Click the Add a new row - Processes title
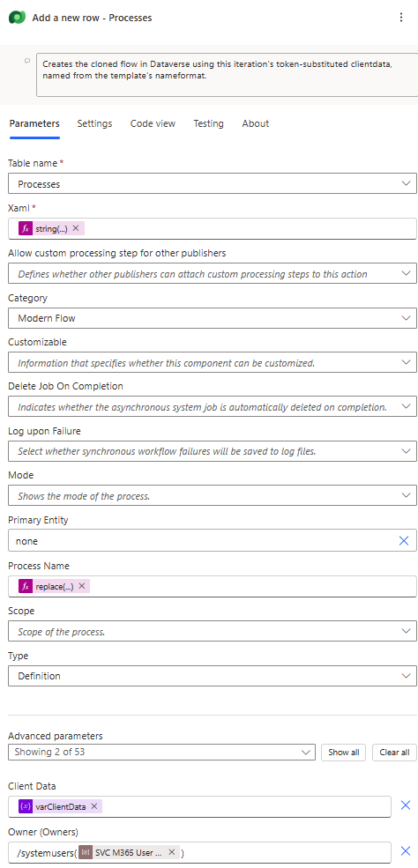This screenshot has width=418, height=868. [x=92, y=18]
